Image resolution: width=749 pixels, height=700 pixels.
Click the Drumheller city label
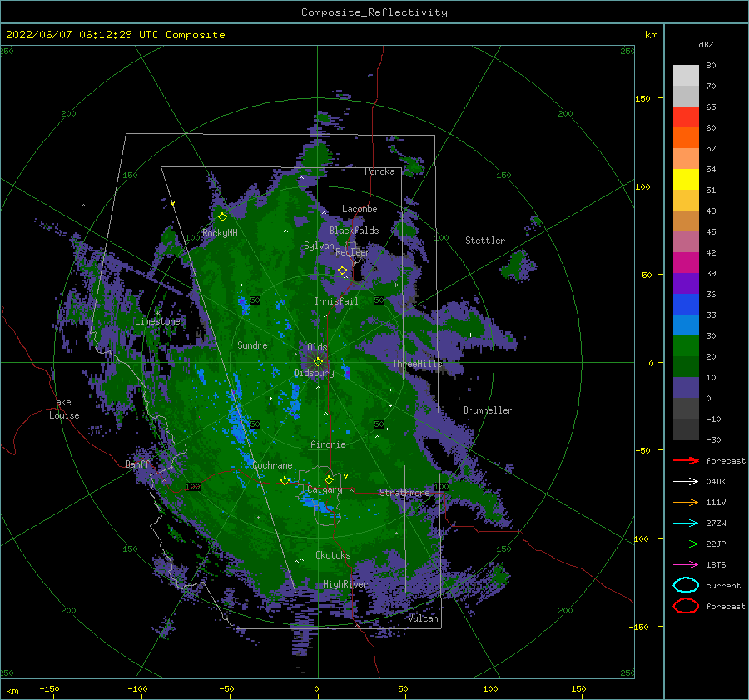coord(488,410)
